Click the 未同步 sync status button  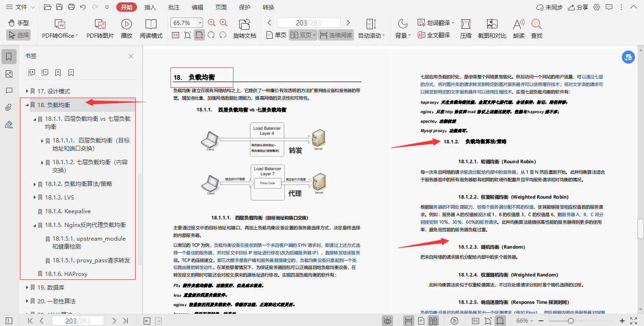pyautogui.click(x=550, y=7)
